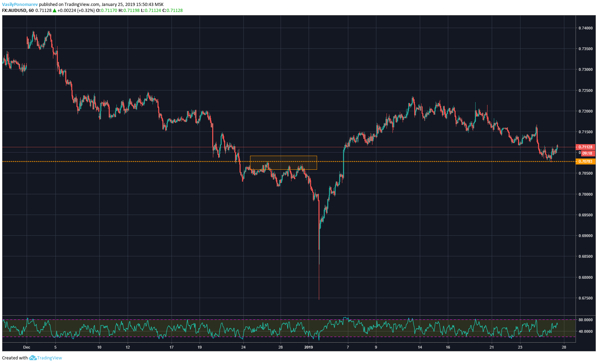
Task: Click the 80.0000 indicator scale label
Action: coord(585,320)
